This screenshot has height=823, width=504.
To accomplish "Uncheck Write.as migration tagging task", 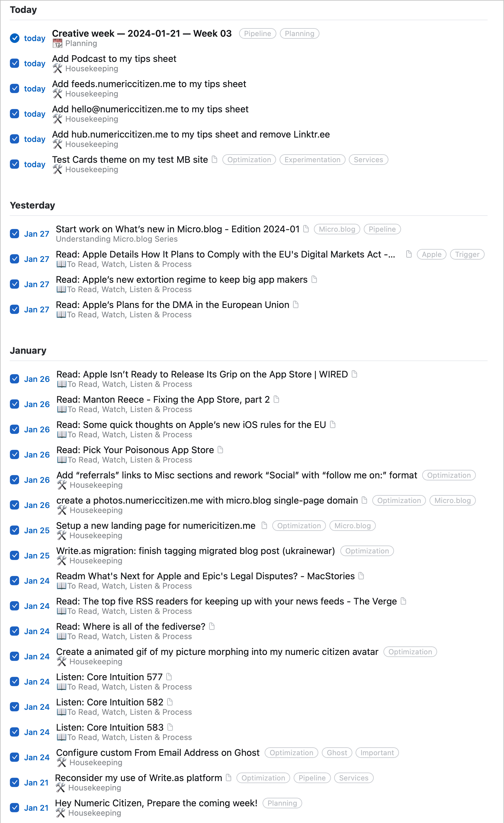I will point(15,556).
